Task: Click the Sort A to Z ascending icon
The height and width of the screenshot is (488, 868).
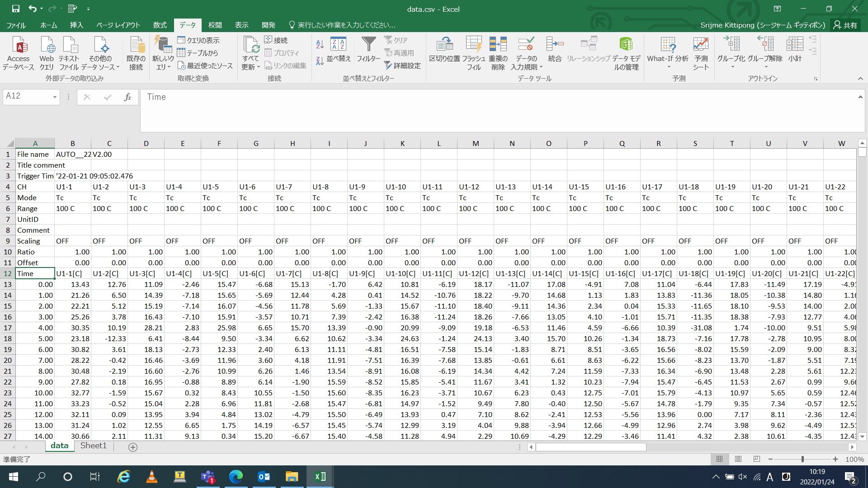Action: point(320,44)
